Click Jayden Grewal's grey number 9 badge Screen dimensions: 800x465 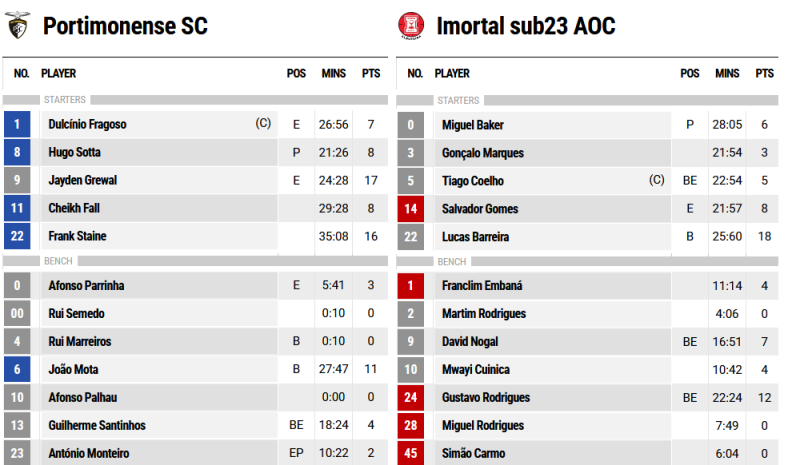[17, 180]
